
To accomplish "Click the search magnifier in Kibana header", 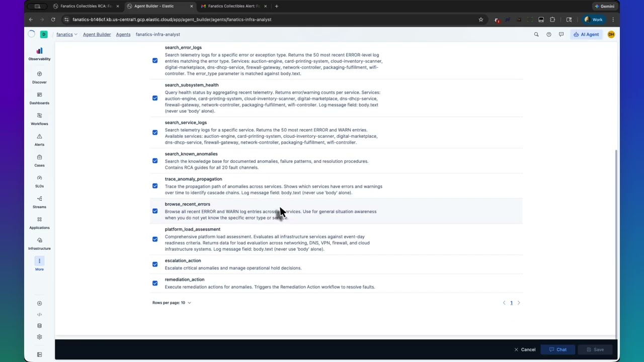I will [x=536, y=34].
